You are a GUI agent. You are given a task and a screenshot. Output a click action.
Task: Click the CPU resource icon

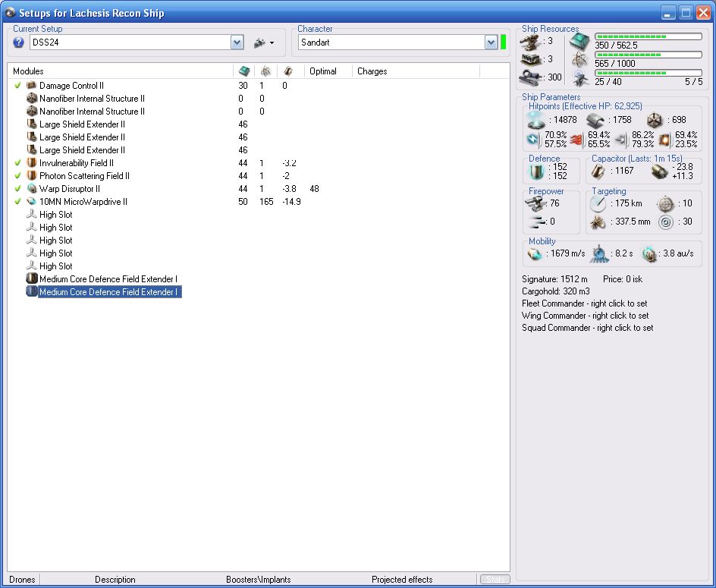[x=579, y=42]
